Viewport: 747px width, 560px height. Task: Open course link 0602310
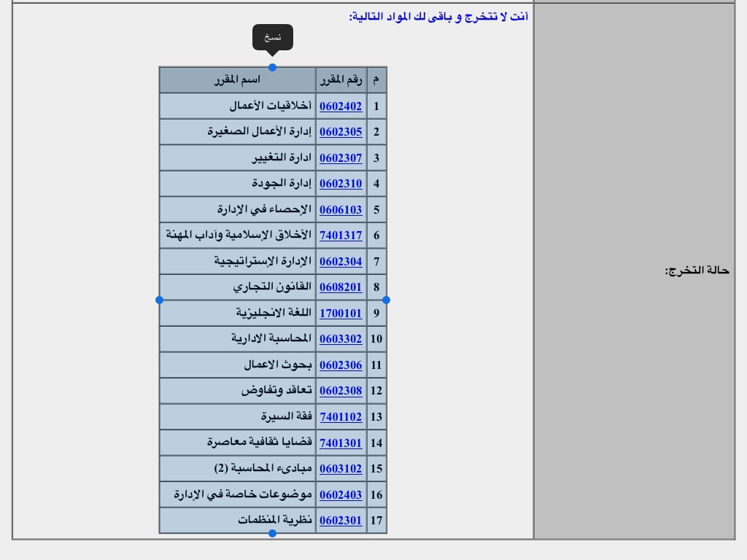point(341,184)
